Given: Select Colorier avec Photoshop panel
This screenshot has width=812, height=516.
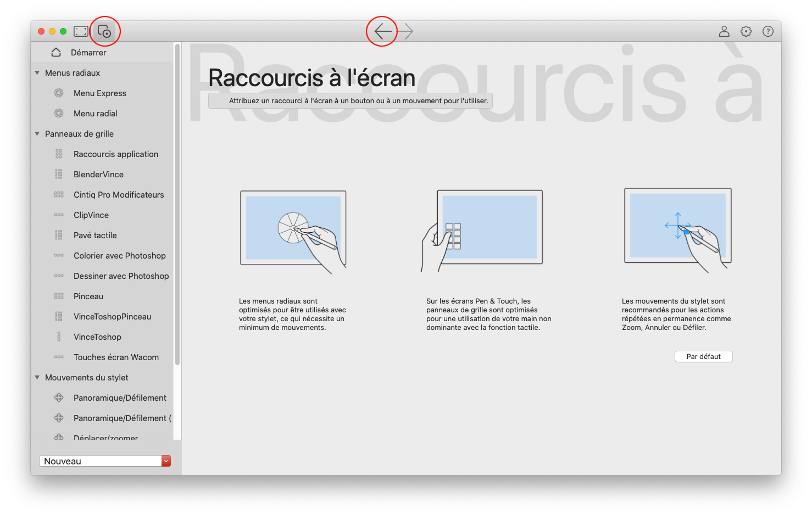Looking at the screenshot, I should coord(119,256).
